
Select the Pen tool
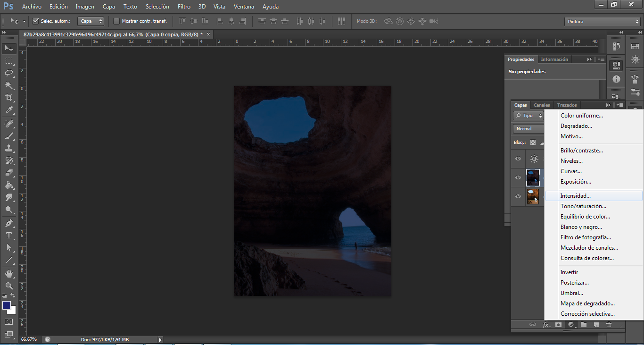tap(9, 223)
